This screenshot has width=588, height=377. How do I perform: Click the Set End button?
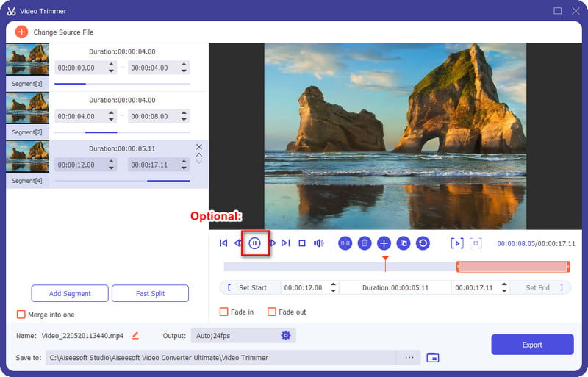point(541,288)
